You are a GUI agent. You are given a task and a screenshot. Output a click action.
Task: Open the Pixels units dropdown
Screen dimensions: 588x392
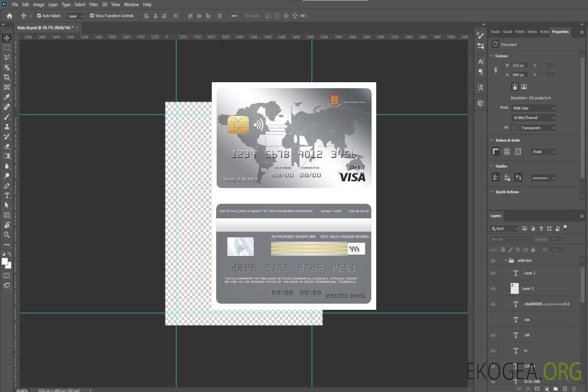543,151
